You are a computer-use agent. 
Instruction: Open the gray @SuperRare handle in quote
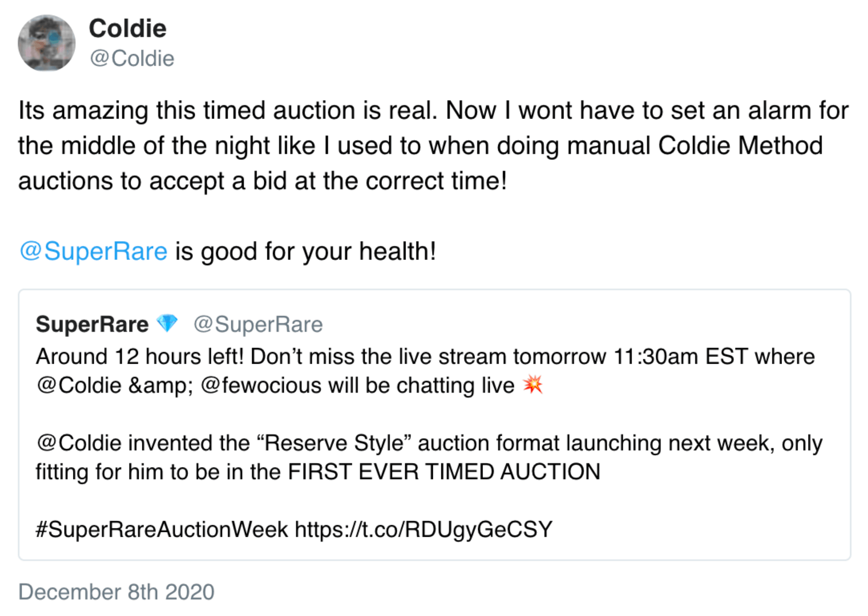point(258,324)
